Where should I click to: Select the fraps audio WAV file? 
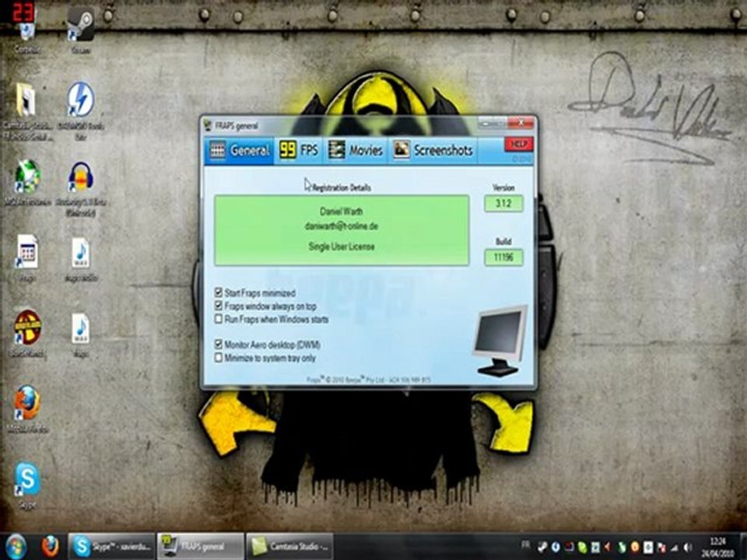point(80,260)
